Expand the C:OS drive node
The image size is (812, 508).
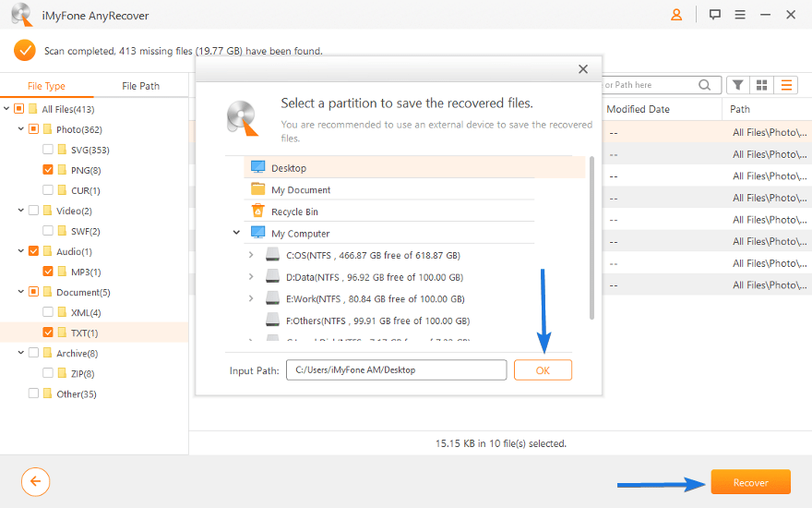pyautogui.click(x=251, y=255)
